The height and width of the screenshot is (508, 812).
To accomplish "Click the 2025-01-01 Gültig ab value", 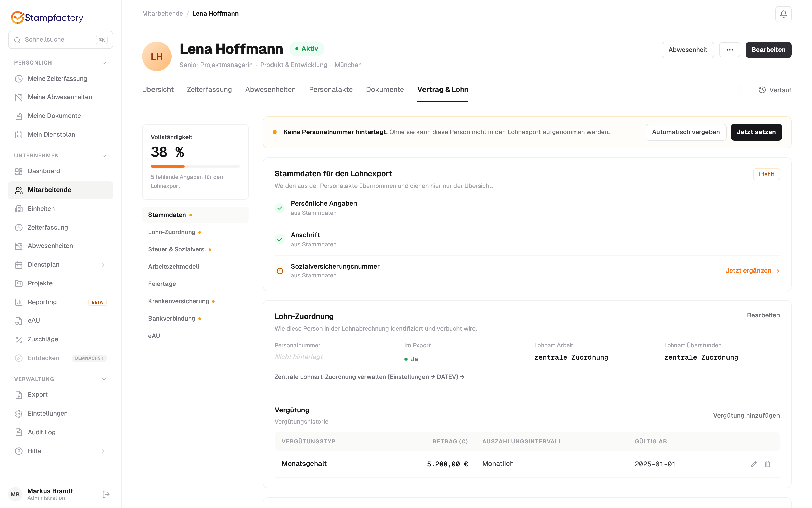I will 655,464.
